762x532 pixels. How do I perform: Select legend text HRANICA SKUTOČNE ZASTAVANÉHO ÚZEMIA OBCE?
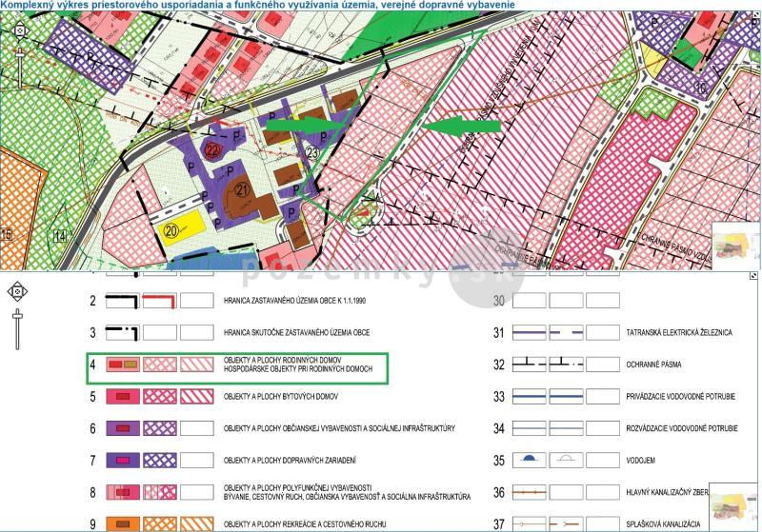[296, 333]
